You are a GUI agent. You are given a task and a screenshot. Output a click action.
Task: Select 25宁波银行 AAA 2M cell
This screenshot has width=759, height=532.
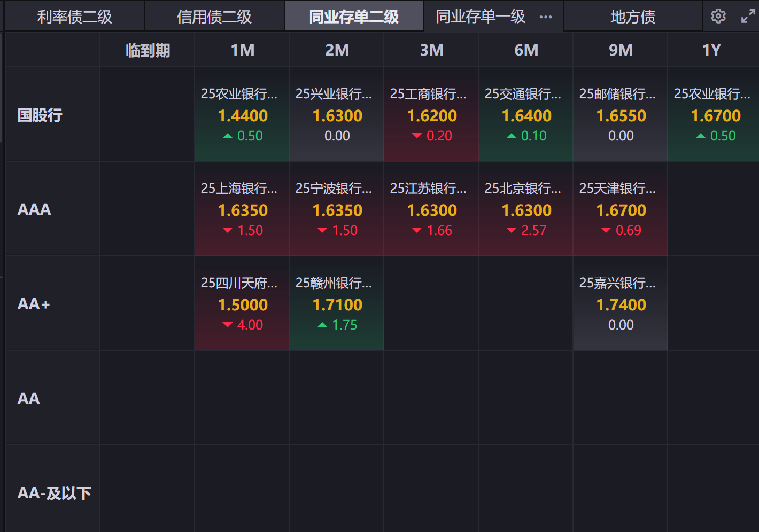point(337,209)
